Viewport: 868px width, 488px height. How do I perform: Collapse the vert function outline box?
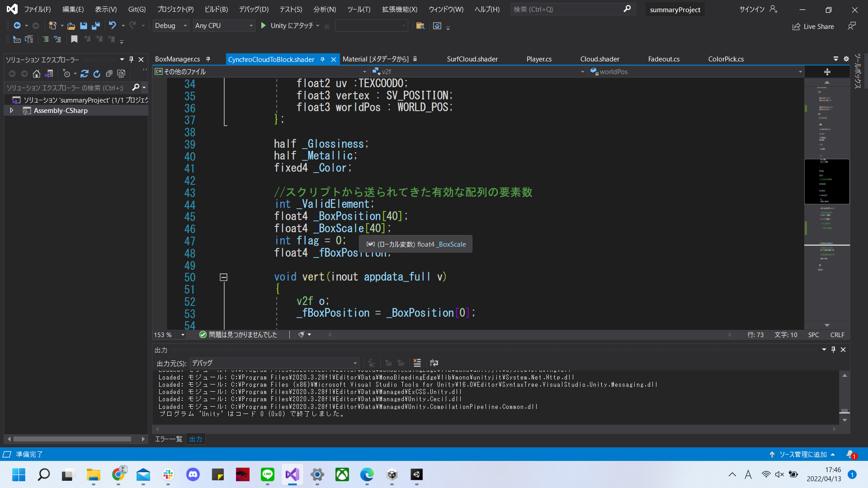[223, 277]
